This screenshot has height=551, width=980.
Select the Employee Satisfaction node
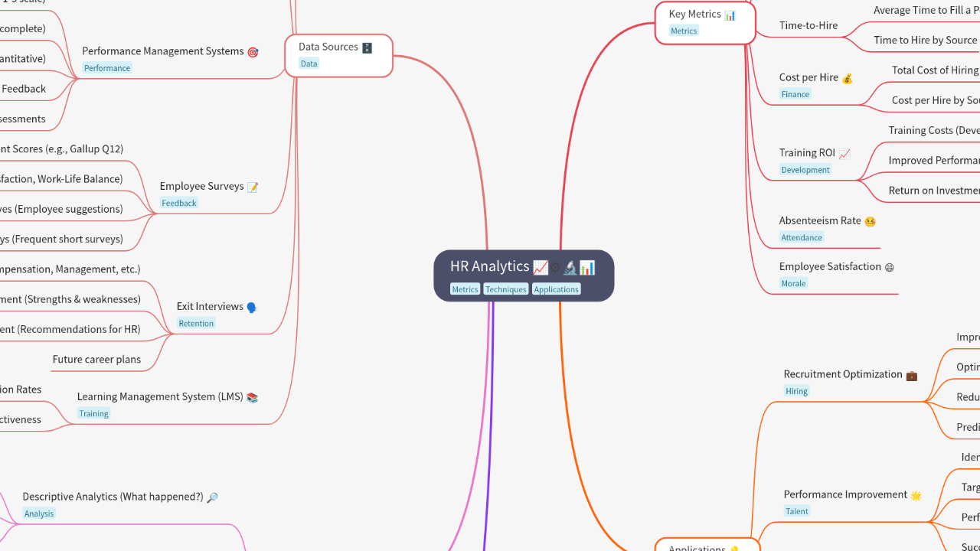click(830, 266)
